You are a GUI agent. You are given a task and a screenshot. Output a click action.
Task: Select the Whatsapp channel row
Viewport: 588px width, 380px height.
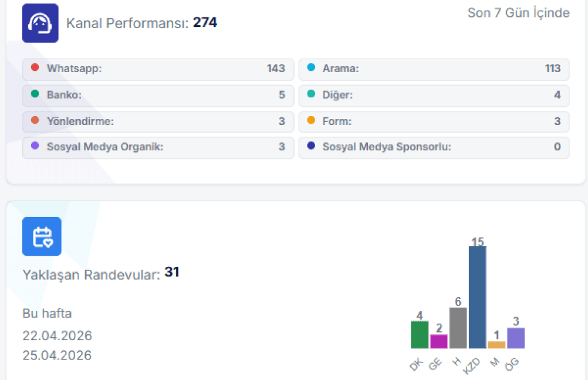click(x=158, y=69)
